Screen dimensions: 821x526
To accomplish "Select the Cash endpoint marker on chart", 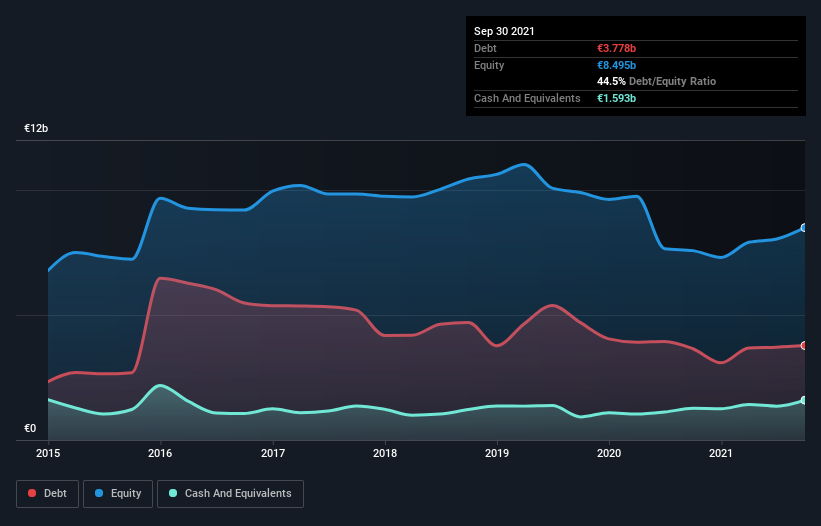I will click(x=804, y=400).
